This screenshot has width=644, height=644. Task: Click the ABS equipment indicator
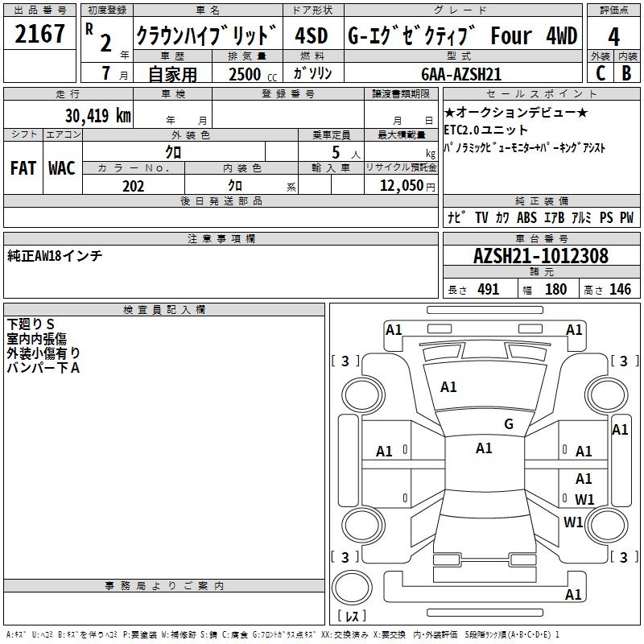coord(526,218)
